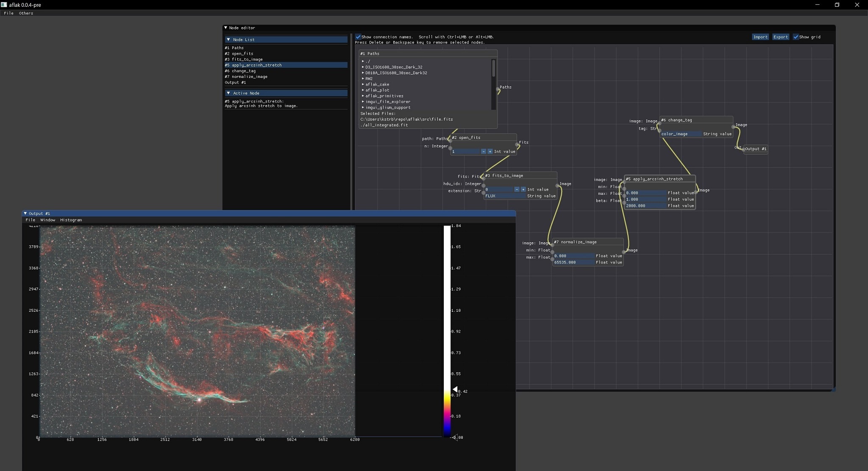
Task: Collapse the Node List section
Action: click(x=228, y=39)
